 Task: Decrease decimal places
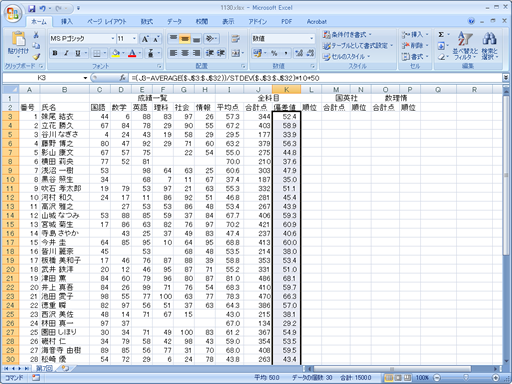click(310, 53)
